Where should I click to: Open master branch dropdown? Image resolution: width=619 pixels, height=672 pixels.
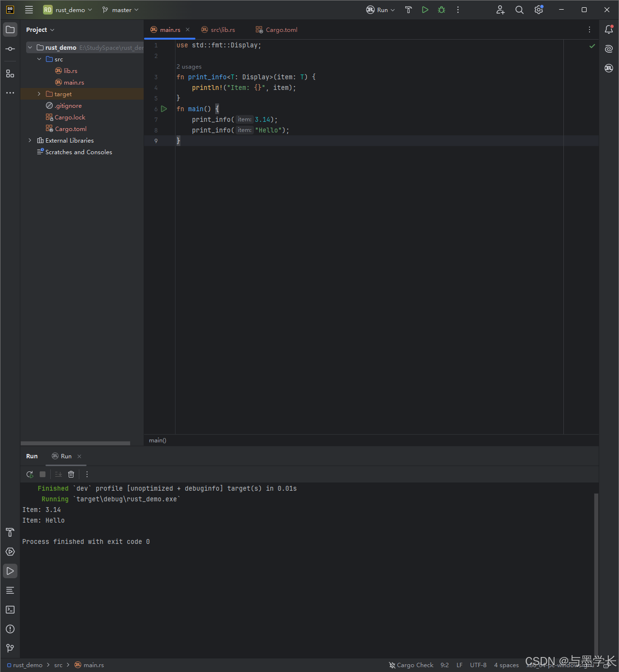click(120, 10)
